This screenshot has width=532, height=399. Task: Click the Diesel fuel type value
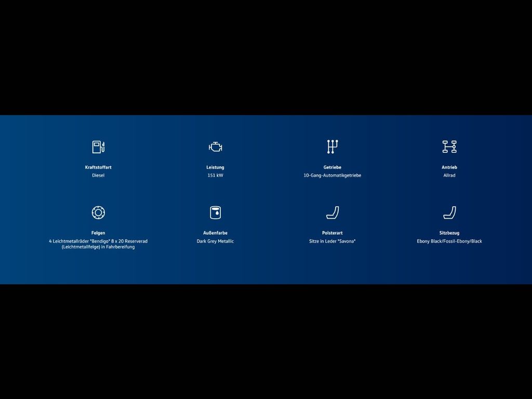[98, 176]
